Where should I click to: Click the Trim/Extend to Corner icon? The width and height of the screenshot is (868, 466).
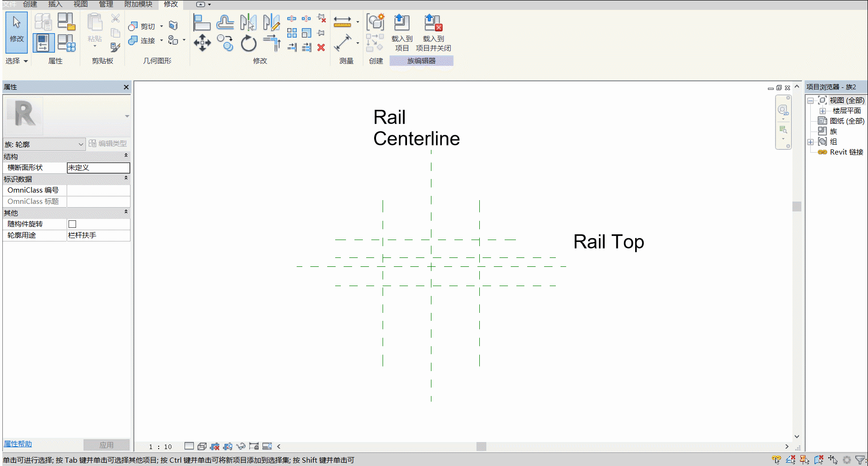271,43
